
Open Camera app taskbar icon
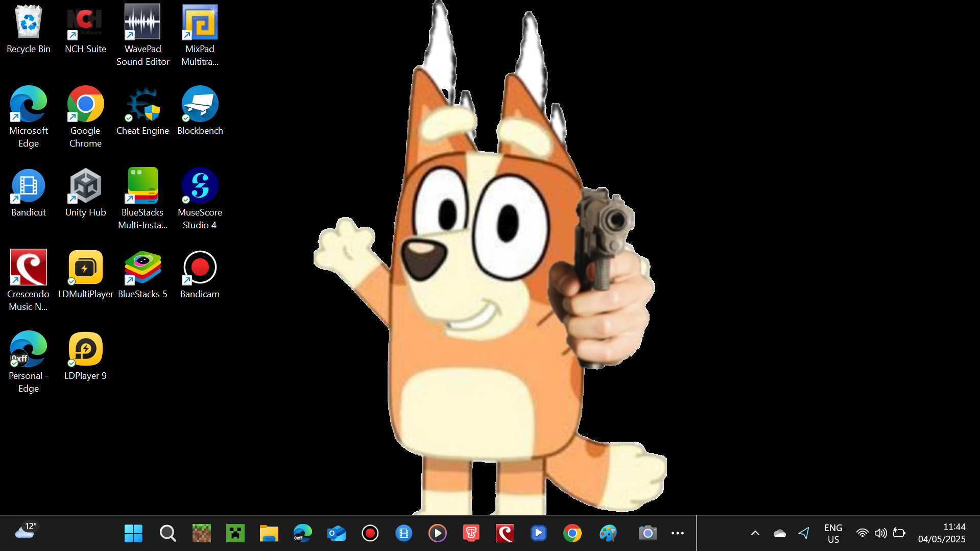pyautogui.click(x=648, y=533)
